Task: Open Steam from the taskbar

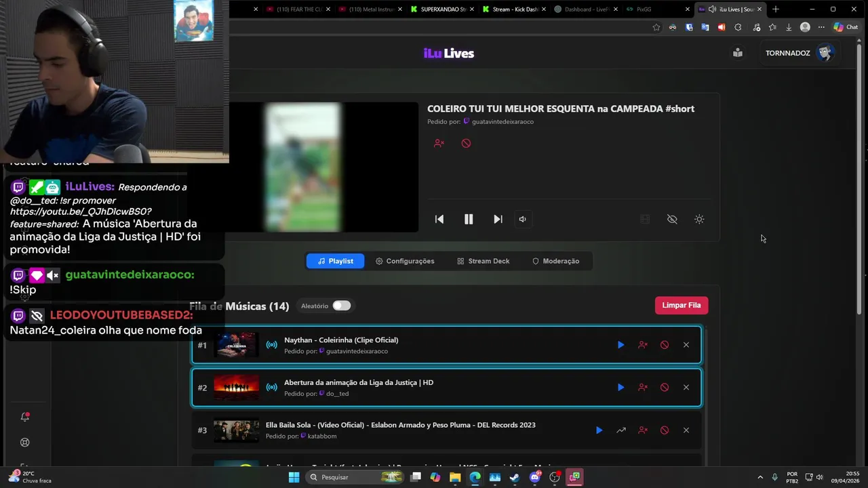Action: (x=515, y=477)
